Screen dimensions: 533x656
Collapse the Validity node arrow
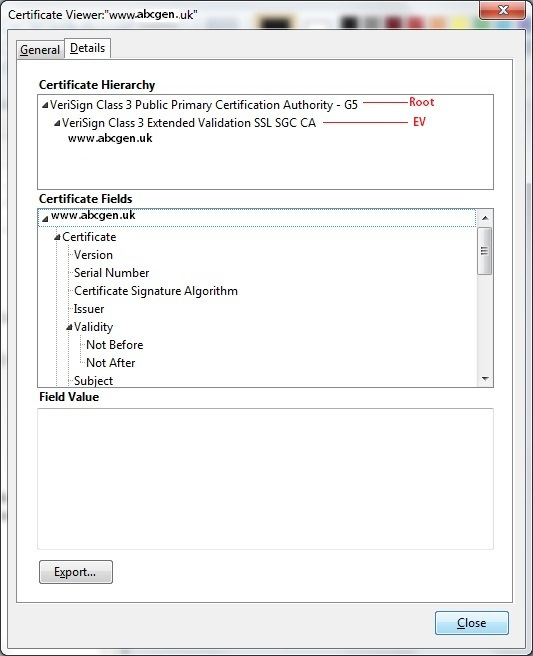pos(69,327)
